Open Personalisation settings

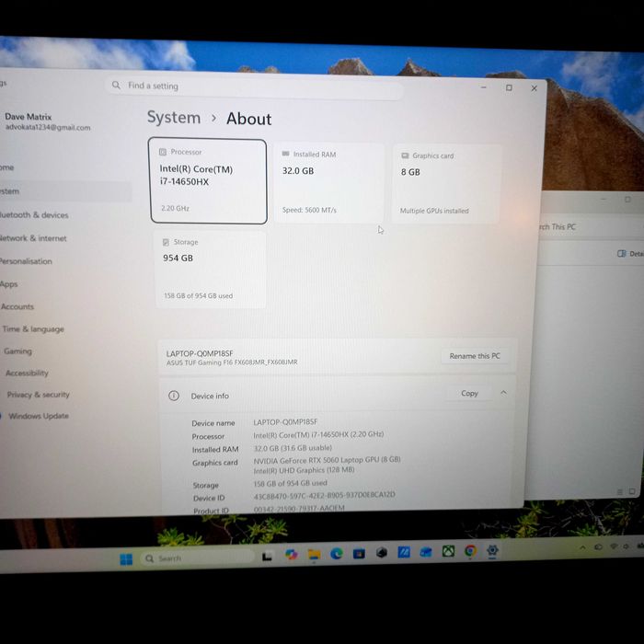coord(26,261)
